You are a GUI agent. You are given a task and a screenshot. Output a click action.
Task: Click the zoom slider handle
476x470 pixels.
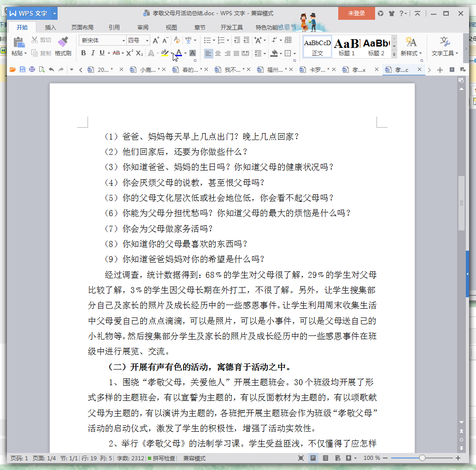[x=422, y=458]
